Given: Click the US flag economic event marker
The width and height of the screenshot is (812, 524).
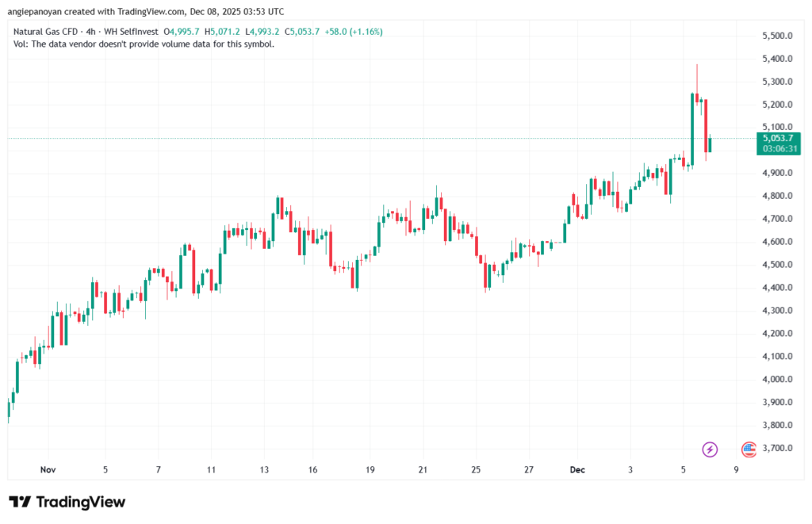Looking at the screenshot, I should (x=749, y=450).
